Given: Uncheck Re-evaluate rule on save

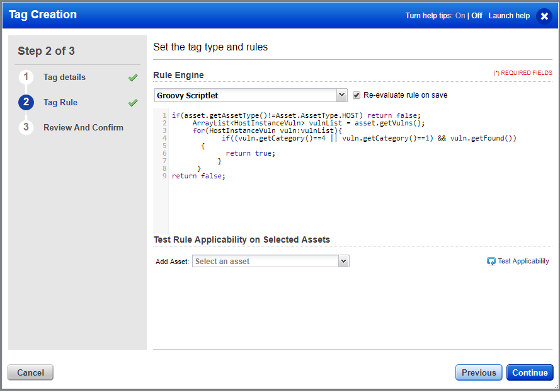Looking at the screenshot, I should click(x=357, y=95).
